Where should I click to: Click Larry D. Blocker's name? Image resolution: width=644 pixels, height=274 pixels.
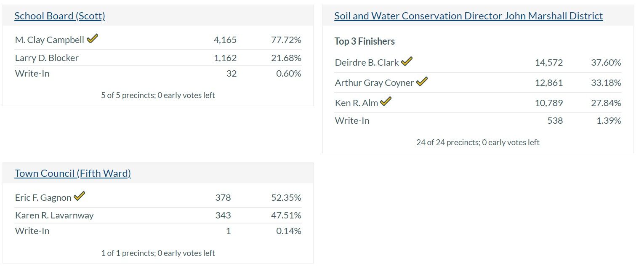point(47,58)
